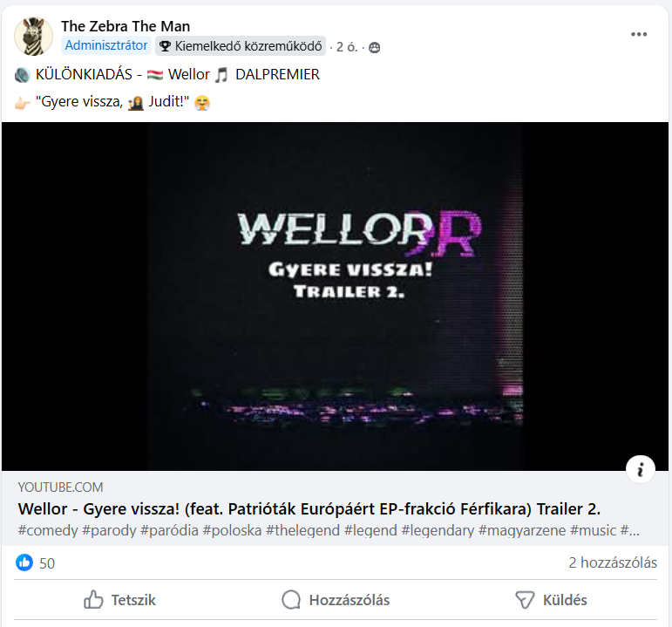The width and height of the screenshot is (672, 627).
Task: Open the Wellor - Gyere vissza! link title
Action: pyautogui.click(x=309, y=509)
